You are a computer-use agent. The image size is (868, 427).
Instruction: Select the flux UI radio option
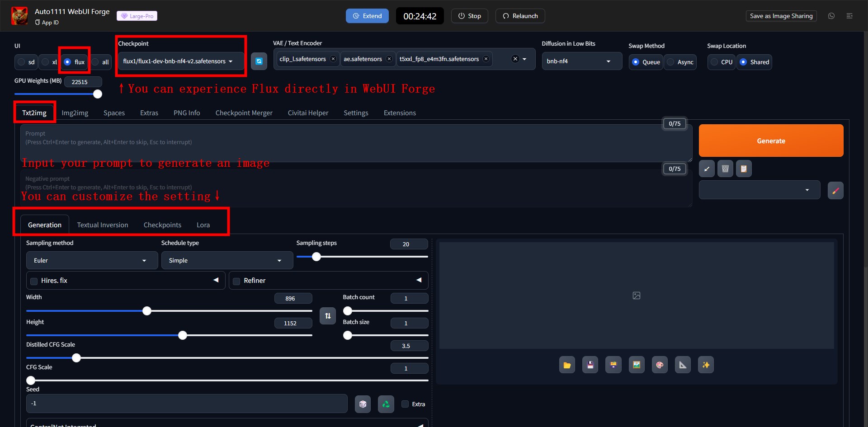[75, 62]
